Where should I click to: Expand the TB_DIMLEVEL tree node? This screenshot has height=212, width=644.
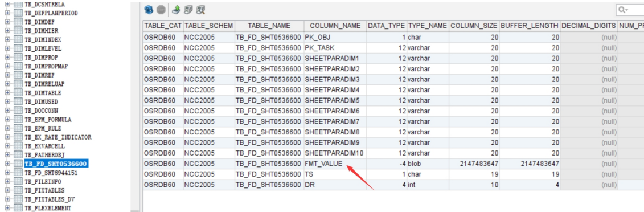tap(7, 48)
